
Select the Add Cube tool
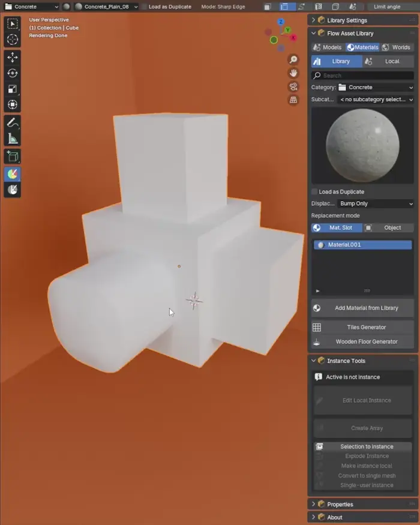13,157
